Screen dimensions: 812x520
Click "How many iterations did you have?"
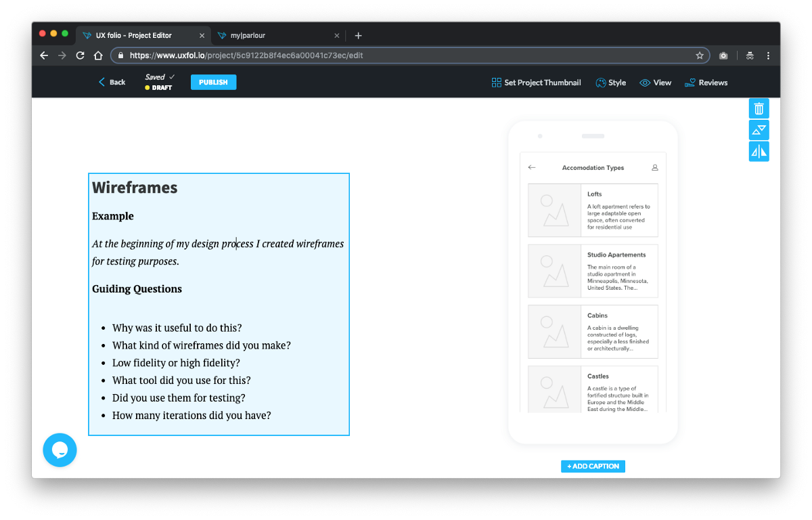pos(191,416)
